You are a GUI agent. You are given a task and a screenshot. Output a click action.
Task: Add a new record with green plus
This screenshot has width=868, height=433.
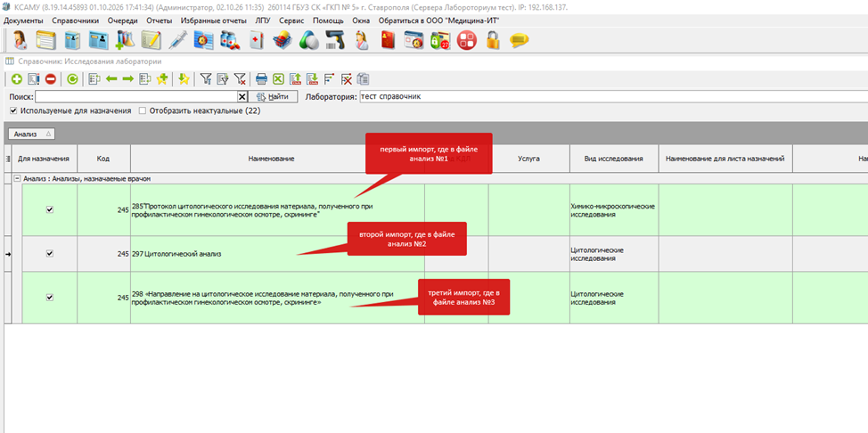tap(17, 79)
